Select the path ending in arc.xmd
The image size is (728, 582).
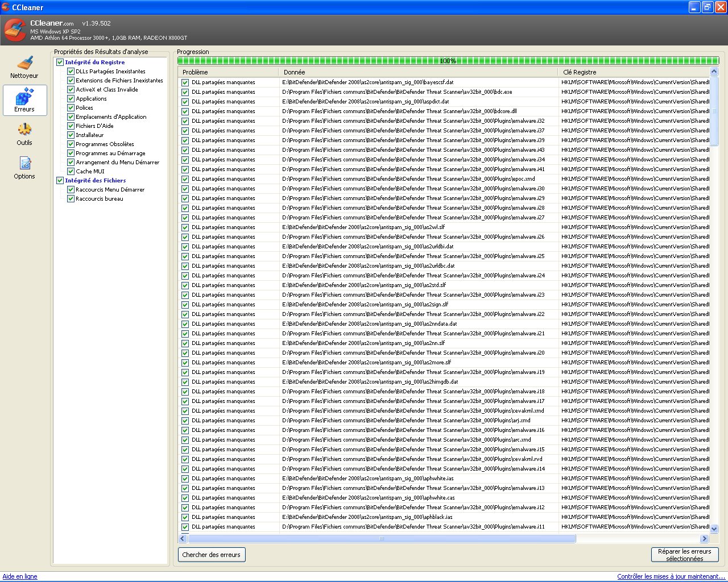tap(407, 440)
